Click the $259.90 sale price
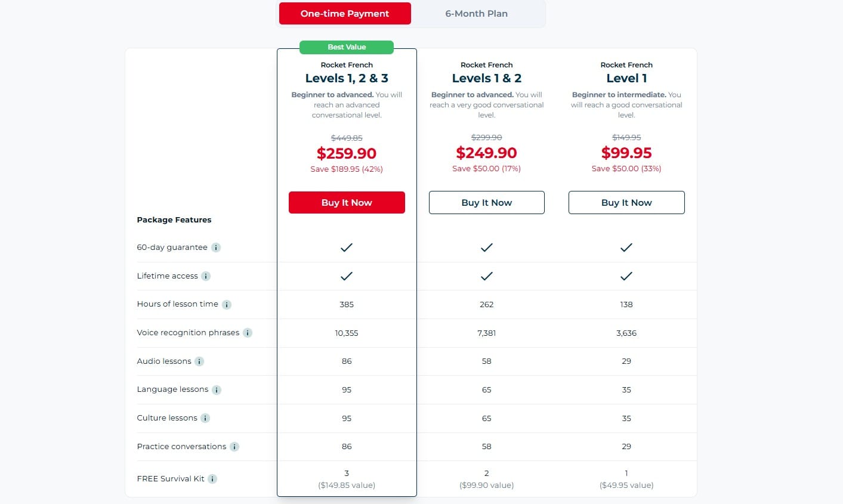The height and width of the screenshot is (504, 843). click(x=347, y=154)
